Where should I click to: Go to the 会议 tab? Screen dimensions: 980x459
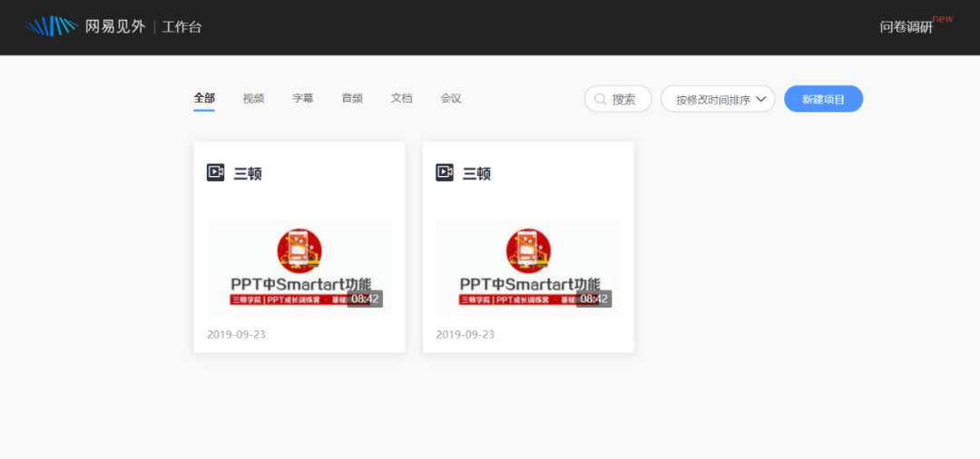451,98
